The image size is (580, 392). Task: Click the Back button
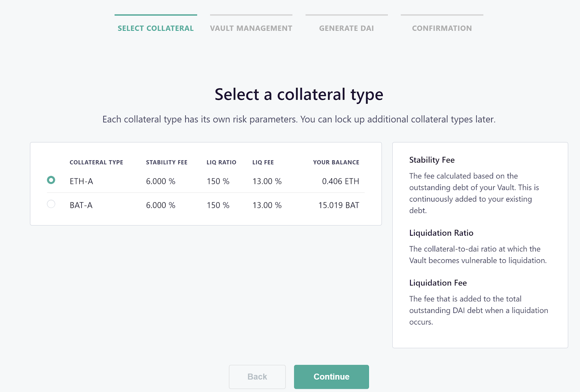(x=257, y=377)
